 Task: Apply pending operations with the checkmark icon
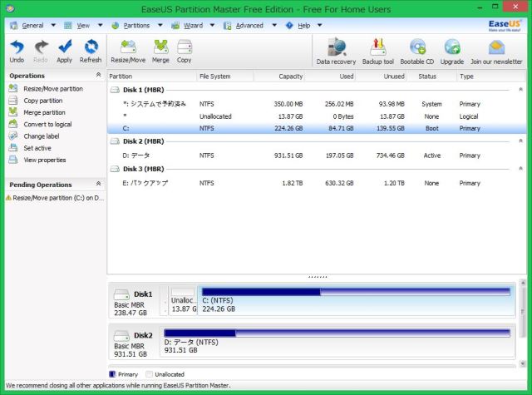65,47
